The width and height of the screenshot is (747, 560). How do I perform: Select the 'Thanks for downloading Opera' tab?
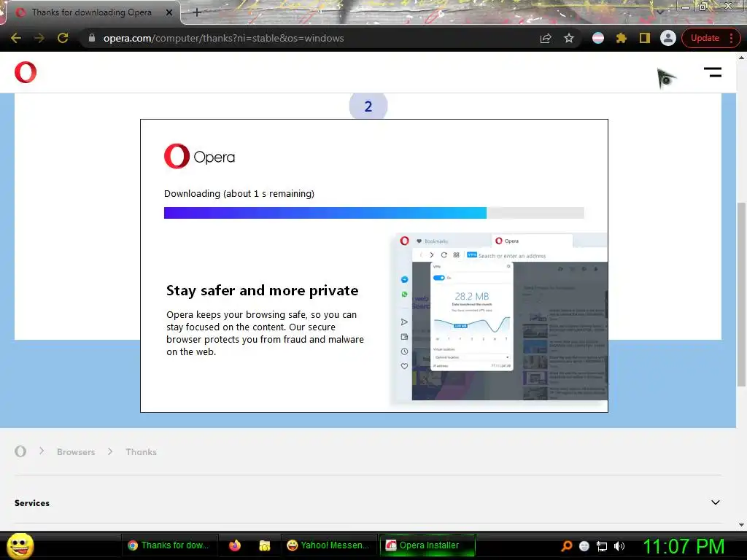click(x=91, y=12)
